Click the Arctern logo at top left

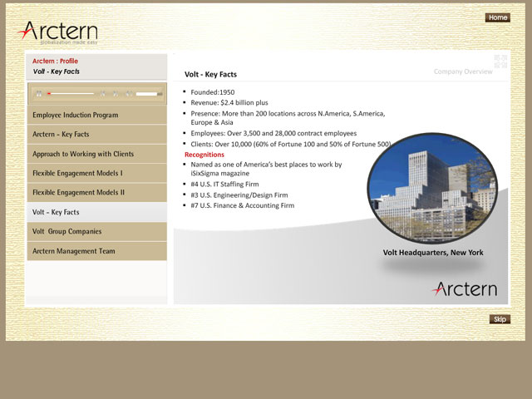point(57,33)
